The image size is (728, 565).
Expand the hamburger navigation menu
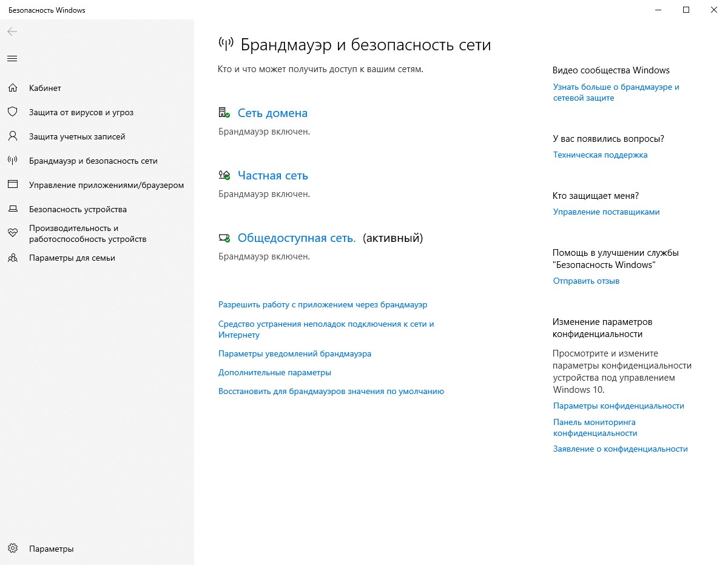(12, 59)
